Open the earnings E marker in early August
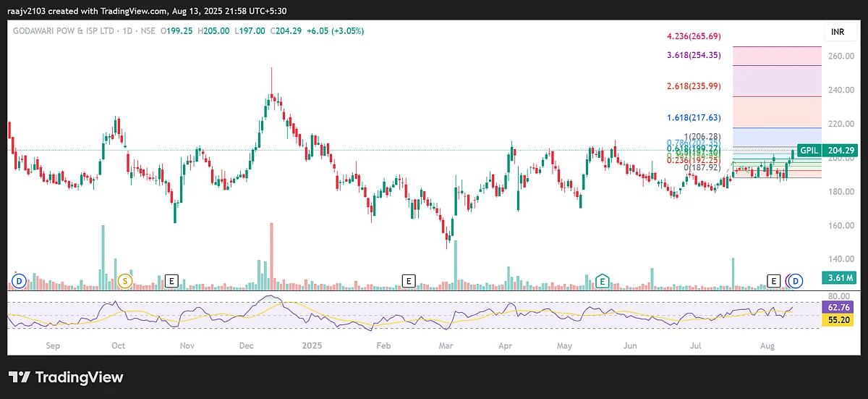Image resolution: width=868 pixels, height=399 pixels. [x=774, y=280]
